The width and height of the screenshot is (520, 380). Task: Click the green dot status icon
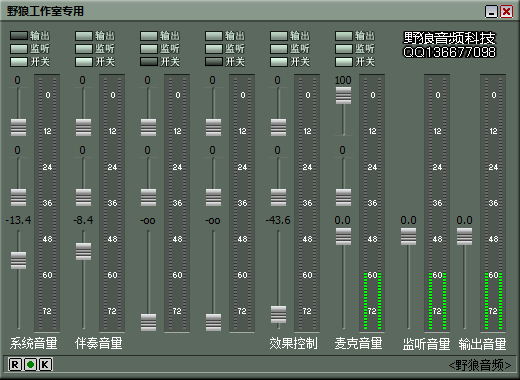click(x=30, y=364)
